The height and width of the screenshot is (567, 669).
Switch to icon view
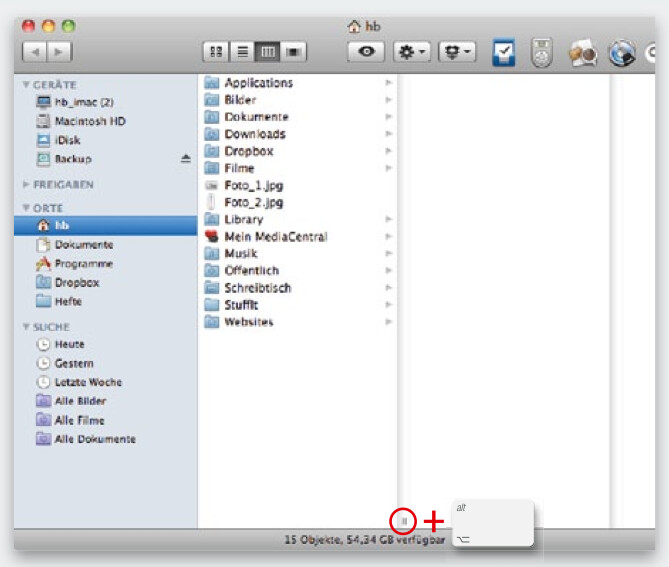[216, 52]
